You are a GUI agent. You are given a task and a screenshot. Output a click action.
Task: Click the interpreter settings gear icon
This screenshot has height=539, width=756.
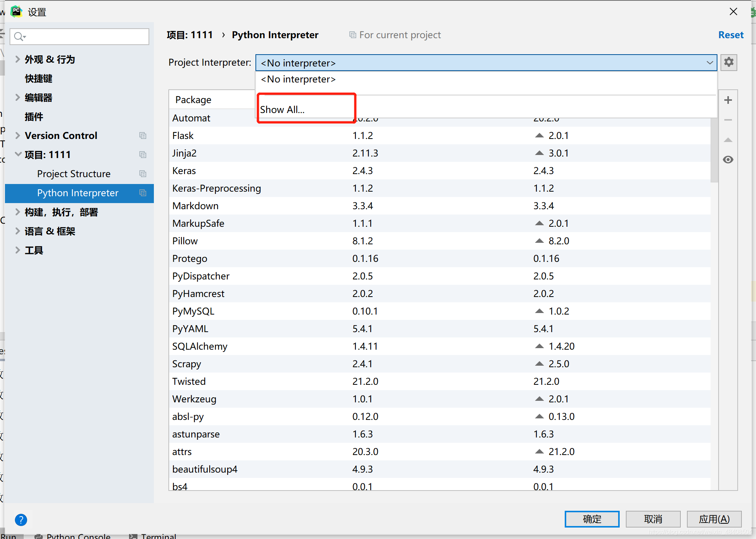pos(729,62)
